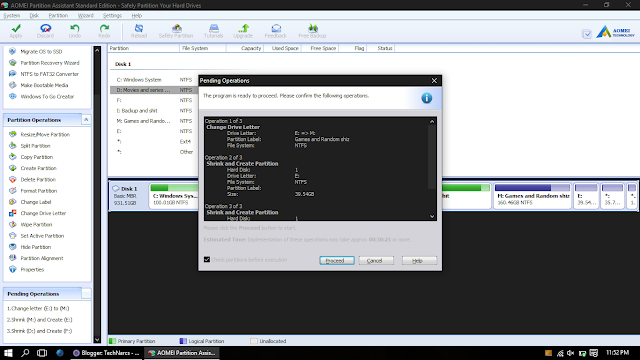The width and height of the screenshot is (640, 360).
Task: Open the Disk menu
Action: click(x=34, y=16)
